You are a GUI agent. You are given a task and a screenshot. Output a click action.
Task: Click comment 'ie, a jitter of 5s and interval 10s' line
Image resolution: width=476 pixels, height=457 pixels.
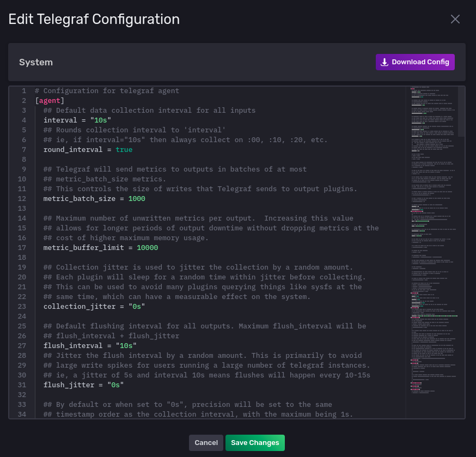tap(207, 375)
